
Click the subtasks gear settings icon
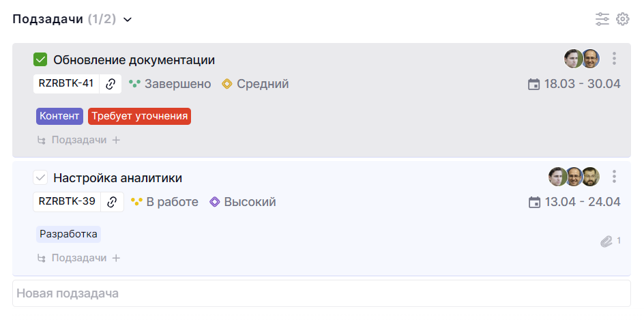[622, 19]
